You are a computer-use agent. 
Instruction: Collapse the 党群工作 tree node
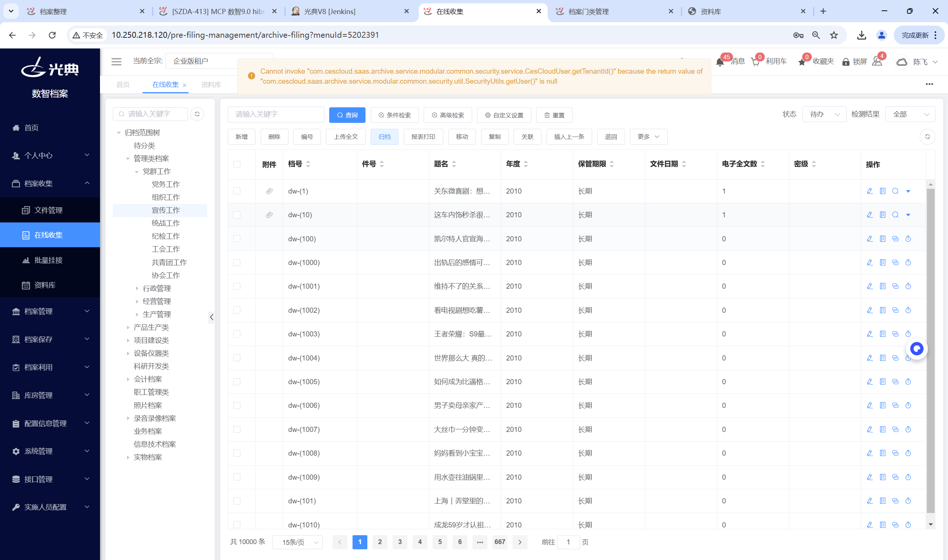(137, 172)
